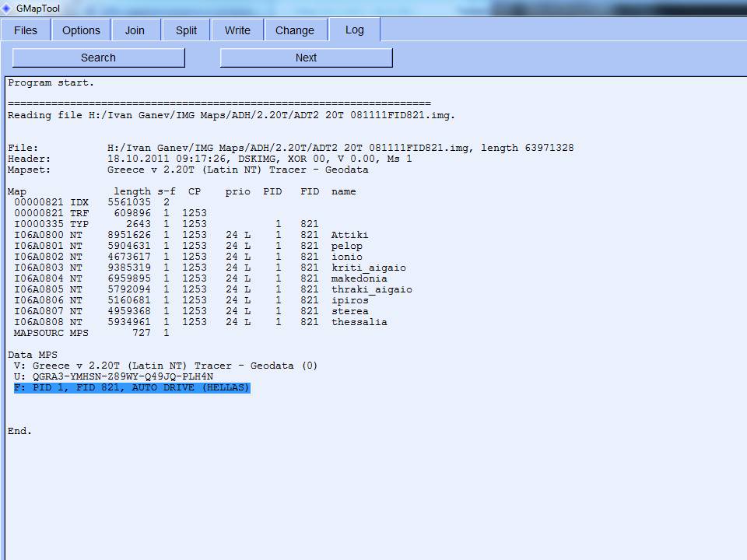Image resolution: width=747 pixels, height=560 pixels.
Task: Click the 'Reading file' log line
Action: click(231, 115)
